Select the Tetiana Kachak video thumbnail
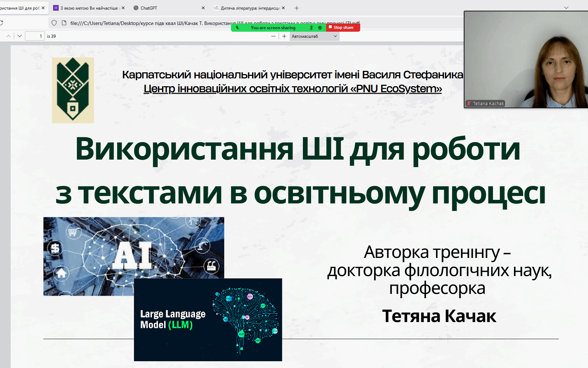The image size is (588, 368). [x=526, y=59]
